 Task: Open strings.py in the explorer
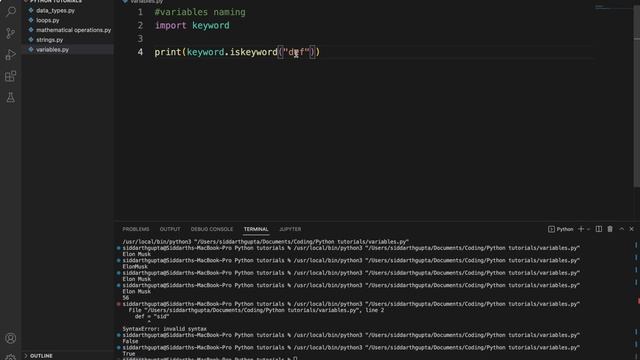49,40
